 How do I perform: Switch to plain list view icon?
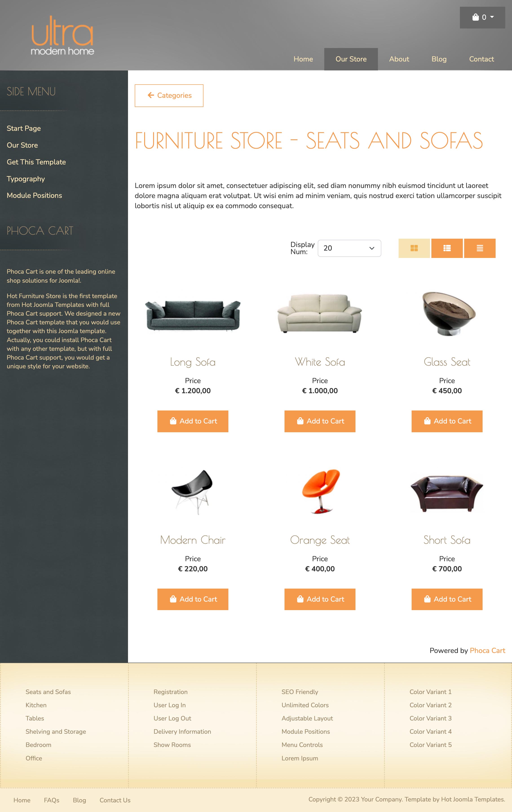pyautogui.click(x=480, y=248)
